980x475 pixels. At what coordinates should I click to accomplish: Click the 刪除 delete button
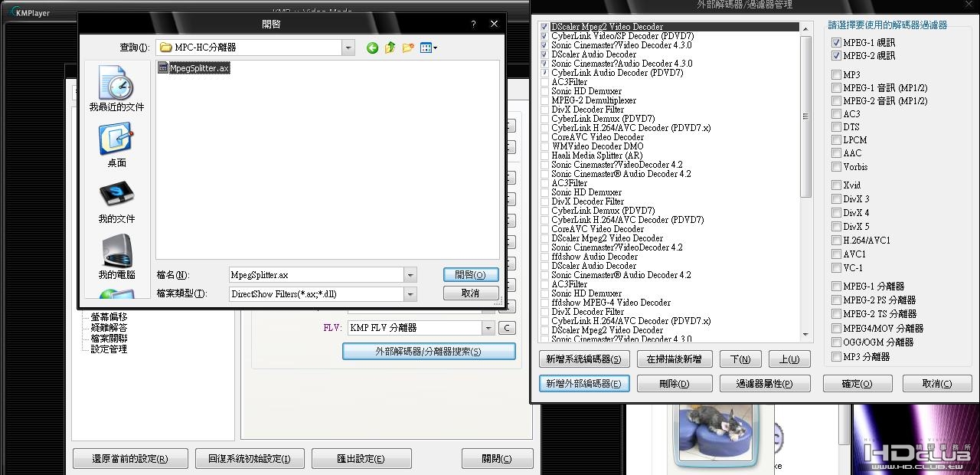pos(675,383)
